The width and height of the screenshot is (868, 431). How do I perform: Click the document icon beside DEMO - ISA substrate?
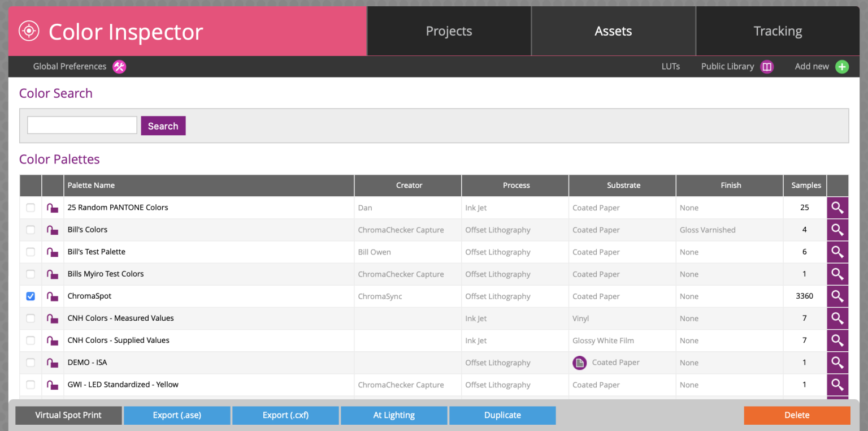coord(579,363)
